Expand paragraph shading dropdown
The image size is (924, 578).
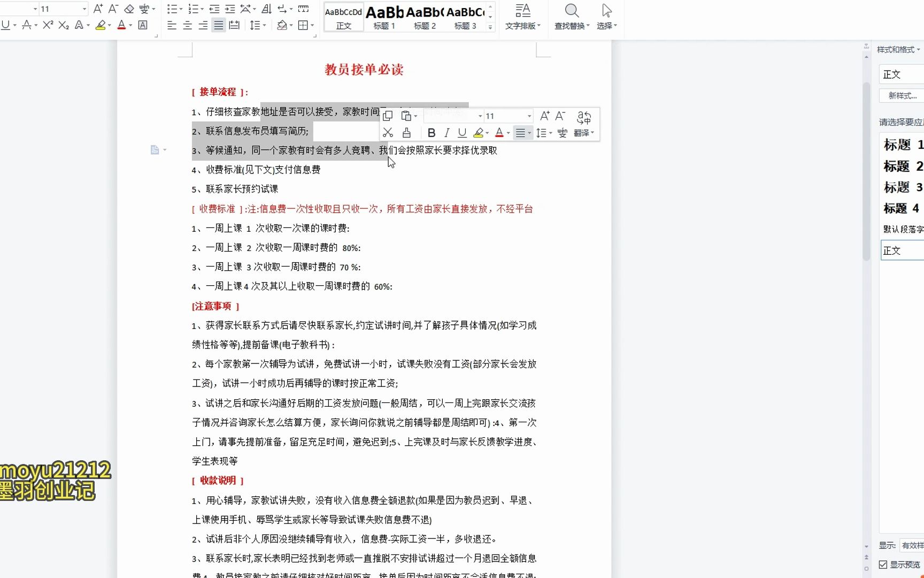coord(291,25)
